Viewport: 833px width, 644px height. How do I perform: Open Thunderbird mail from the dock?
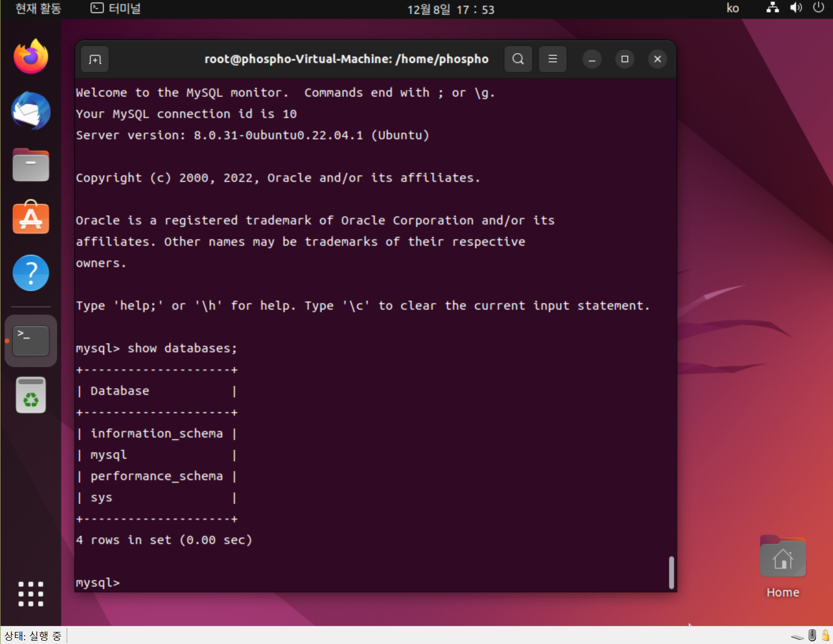(31, 111)
